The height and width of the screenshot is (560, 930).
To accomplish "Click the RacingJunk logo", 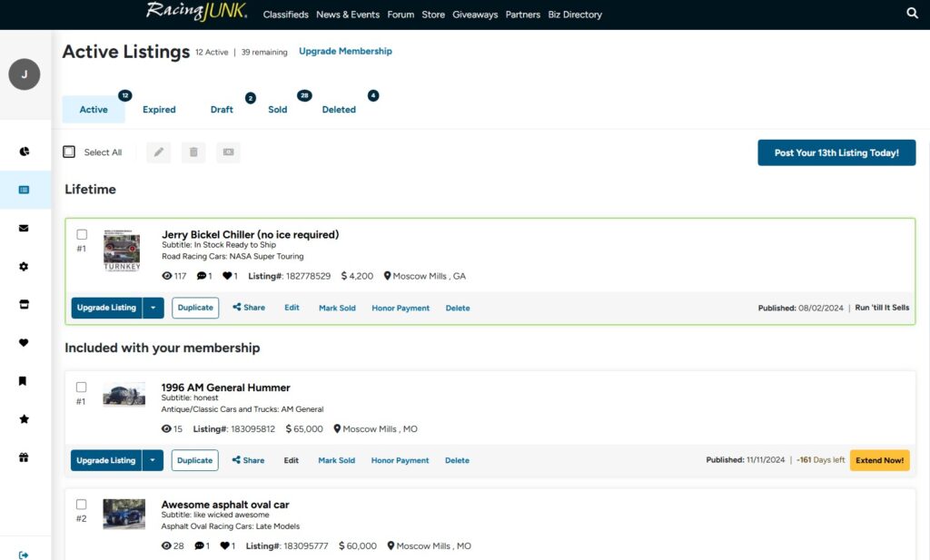I will [196, 11].
